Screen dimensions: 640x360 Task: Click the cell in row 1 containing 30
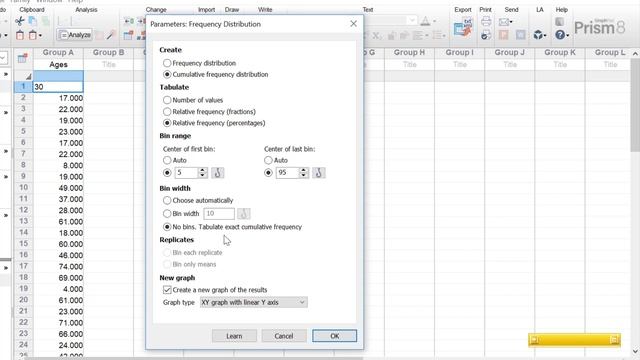(58, 87)
